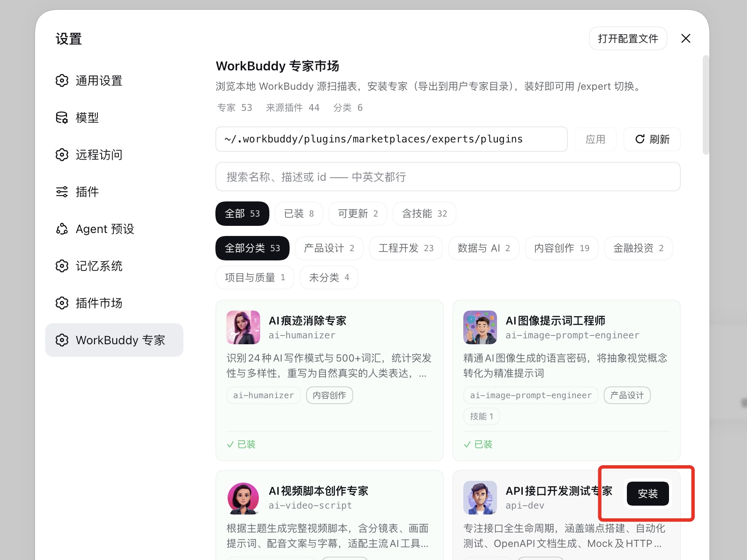
Task: Filter by 已装 8
Action: tap(299, 214)
